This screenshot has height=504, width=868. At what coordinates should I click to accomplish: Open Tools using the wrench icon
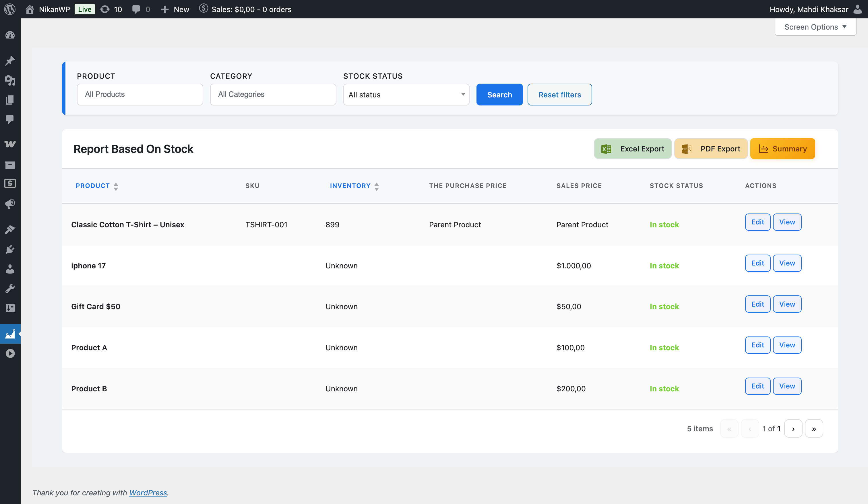click(x=10, y=288)
